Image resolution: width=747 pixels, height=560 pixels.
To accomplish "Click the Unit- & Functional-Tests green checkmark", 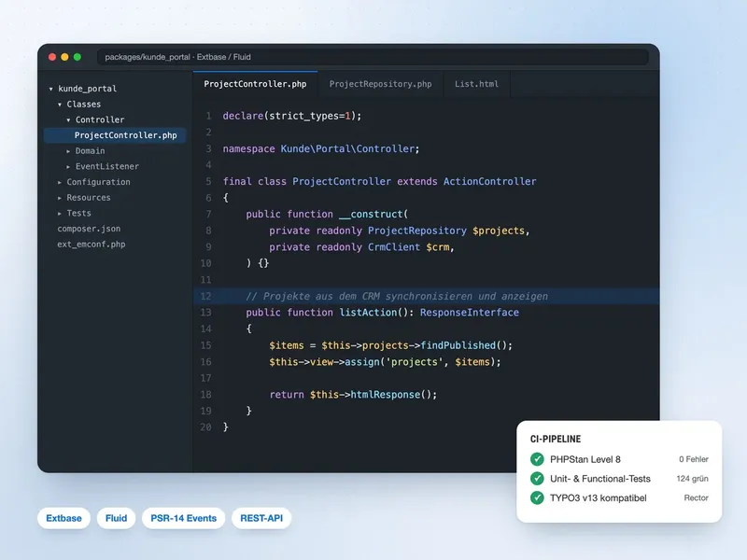I will tap(537, 478).
